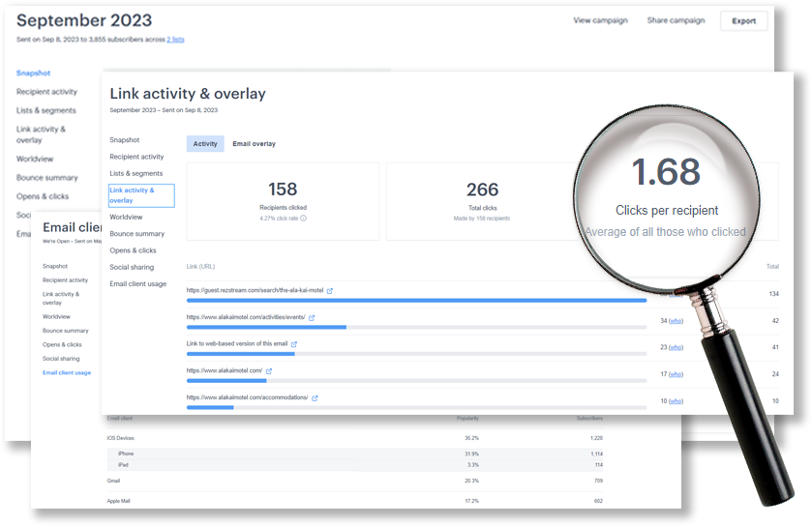Click progress bar under guest.rezstream.com link
This screenshot has width=812, height=526.
416,300
